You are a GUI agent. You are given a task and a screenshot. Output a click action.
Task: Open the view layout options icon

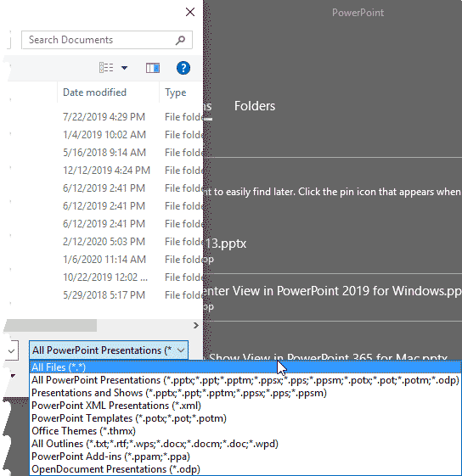click(x=106, y=68)
